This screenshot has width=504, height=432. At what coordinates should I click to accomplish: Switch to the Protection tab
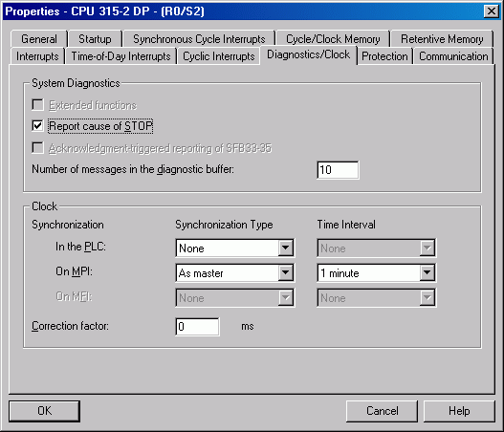384,56
